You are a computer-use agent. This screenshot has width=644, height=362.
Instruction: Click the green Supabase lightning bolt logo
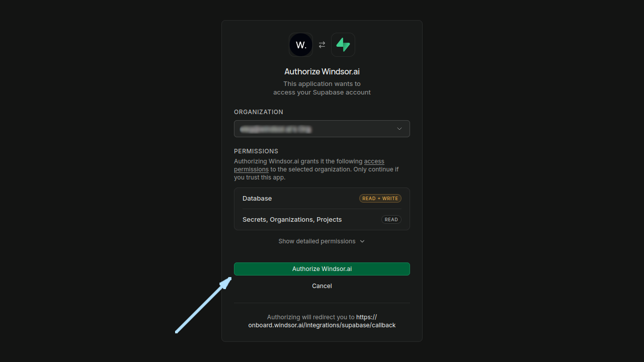[x=343, y=45]
